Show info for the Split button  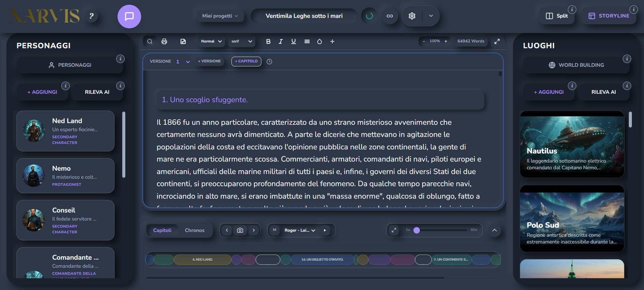click(x=572, y=9)
